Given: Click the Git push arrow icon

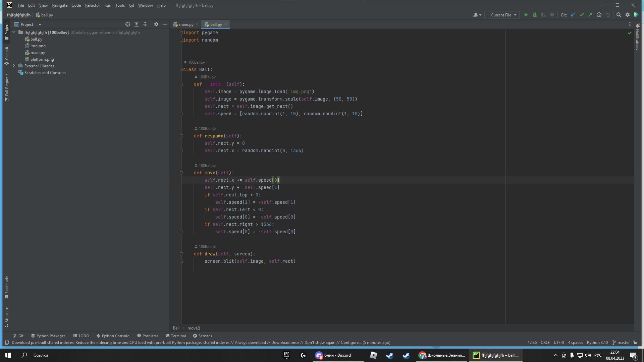Looking at the screenshot, I should click(x=590, y=15).
